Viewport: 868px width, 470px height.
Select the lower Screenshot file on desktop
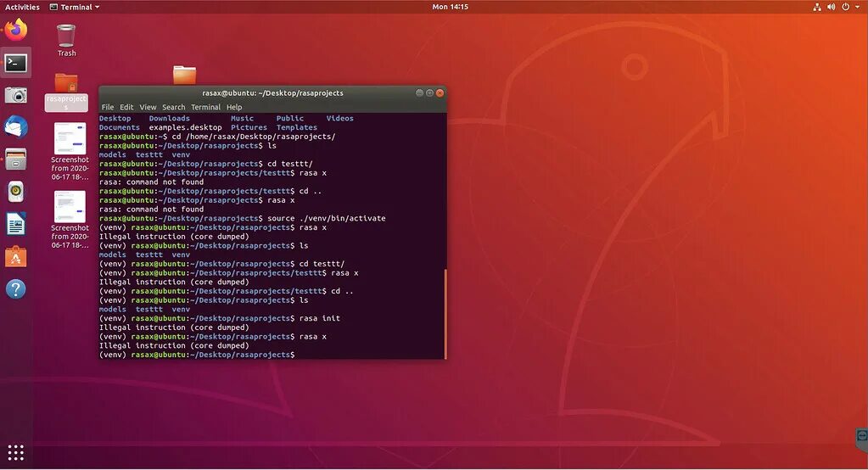pyautogui.click(x=70, y=219)
